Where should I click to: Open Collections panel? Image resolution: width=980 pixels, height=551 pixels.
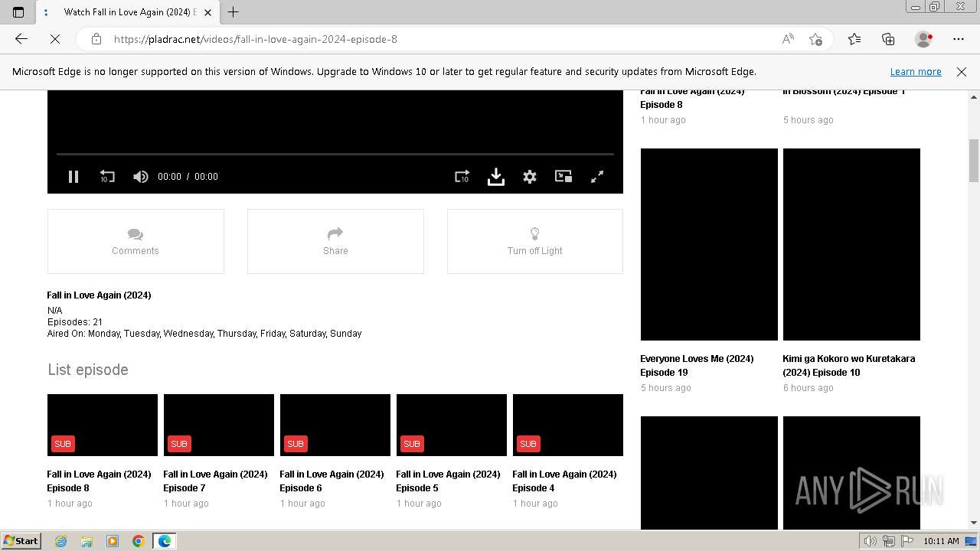[888, 39]
